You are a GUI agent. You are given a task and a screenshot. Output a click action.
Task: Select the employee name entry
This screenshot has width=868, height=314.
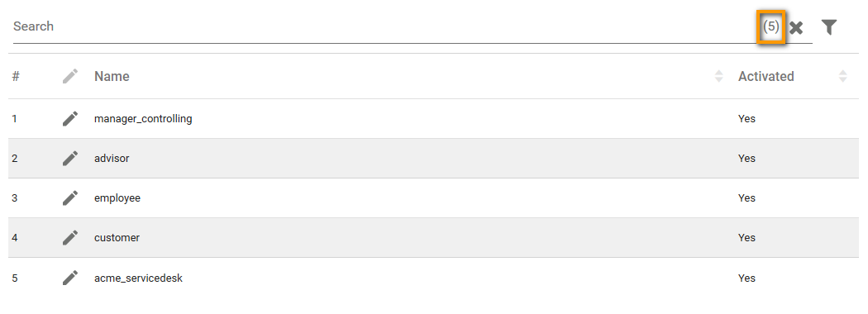(x=117, y=197)
